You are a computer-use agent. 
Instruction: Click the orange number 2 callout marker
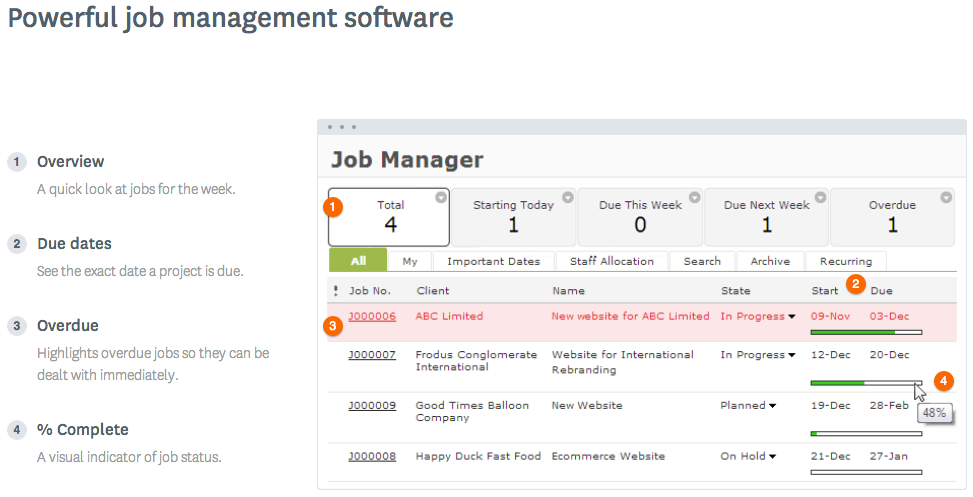point(855,284)
